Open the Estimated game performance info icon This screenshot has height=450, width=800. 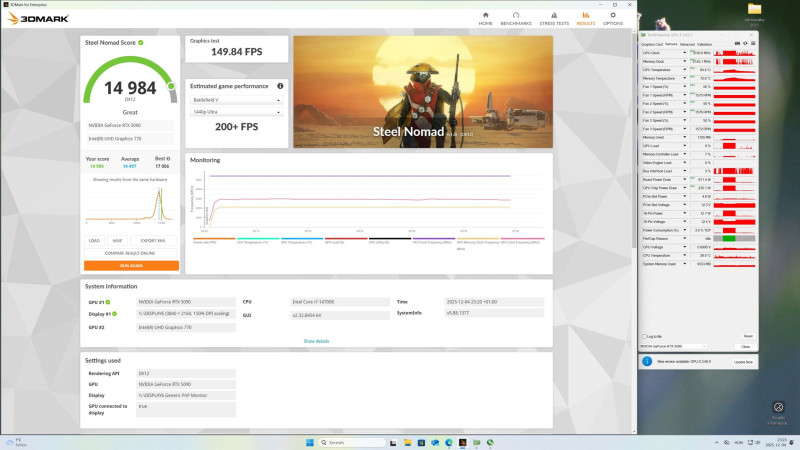[x=280, y=86]
